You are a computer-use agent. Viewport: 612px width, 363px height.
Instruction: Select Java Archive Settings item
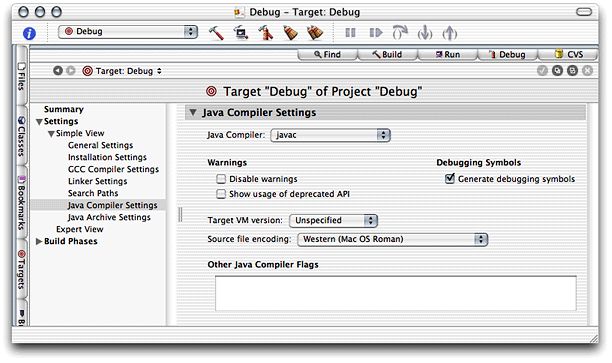[x=109, y=217]
